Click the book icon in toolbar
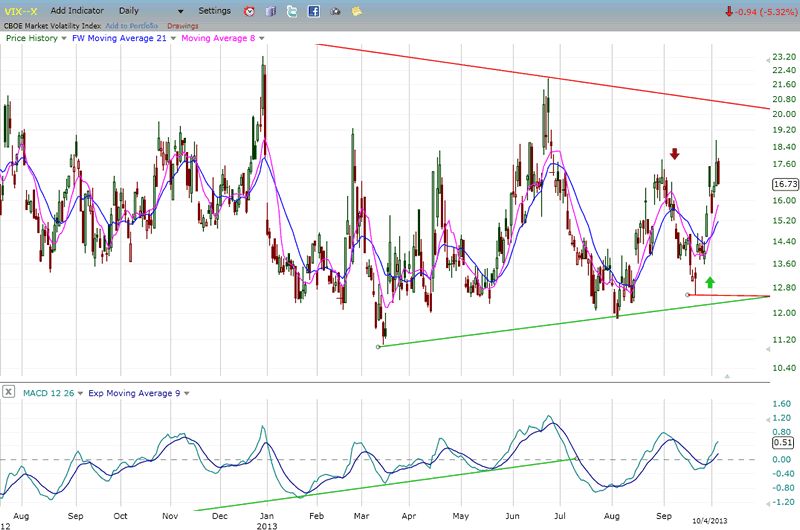The height and width of the screenshot is (530, 800). click(x=271, y=11)
